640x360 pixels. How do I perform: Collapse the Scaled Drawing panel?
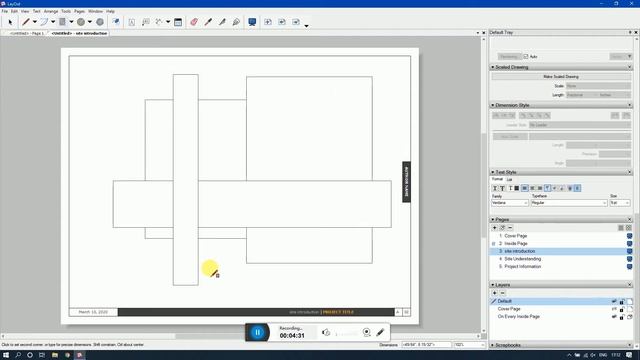point(493,67)
